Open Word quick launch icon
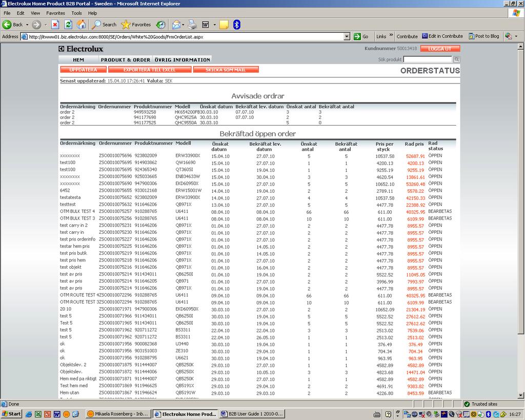Screen dimensions: 525x420 (57, 414)
